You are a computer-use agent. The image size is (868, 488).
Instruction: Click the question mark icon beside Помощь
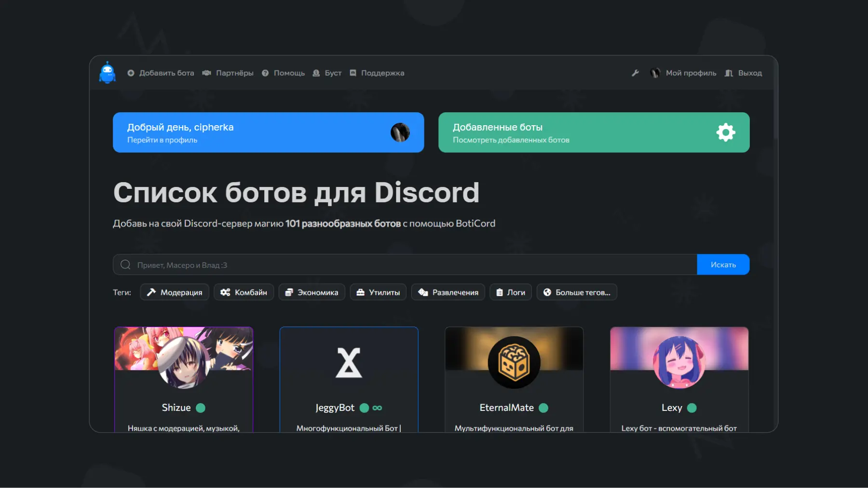265,73
